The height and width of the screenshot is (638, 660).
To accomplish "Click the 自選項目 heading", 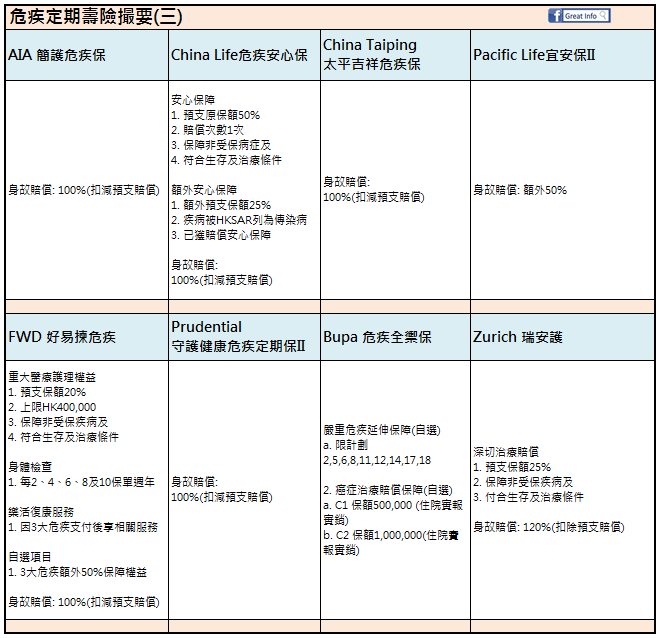I will 30,557.
